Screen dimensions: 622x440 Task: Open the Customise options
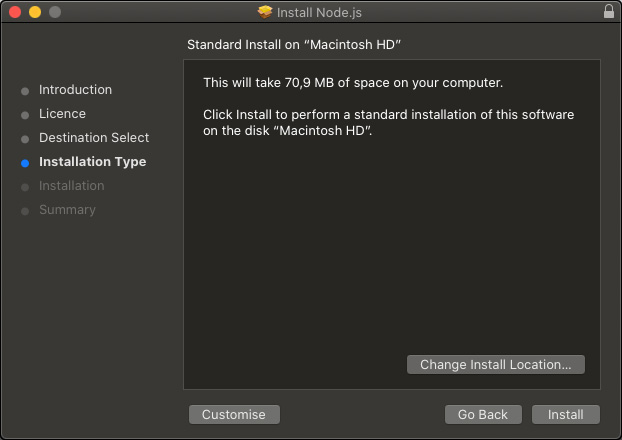234,414
